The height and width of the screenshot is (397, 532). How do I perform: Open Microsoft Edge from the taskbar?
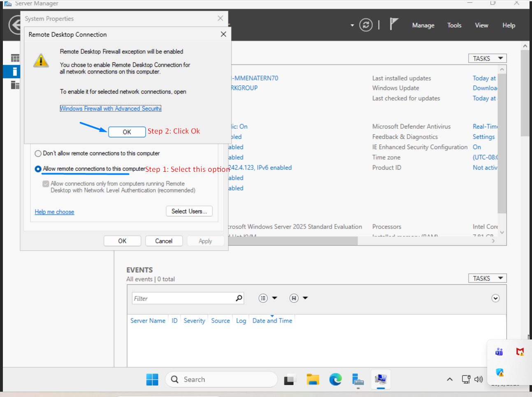click(335, 379)
